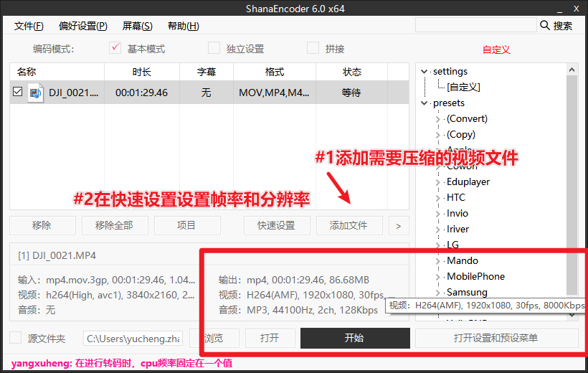Screen dimensions: 588x373
Task: Expand the (Copy) preset folder
Action: [x=437, y=135]
